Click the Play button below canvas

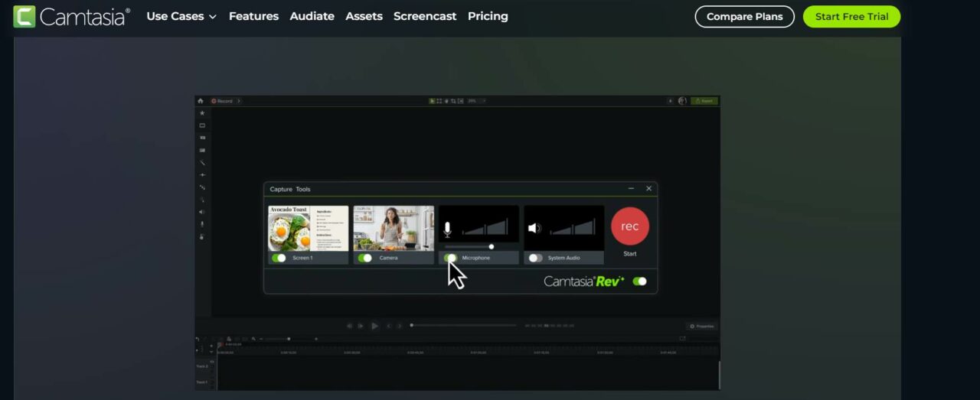(374, 326)
